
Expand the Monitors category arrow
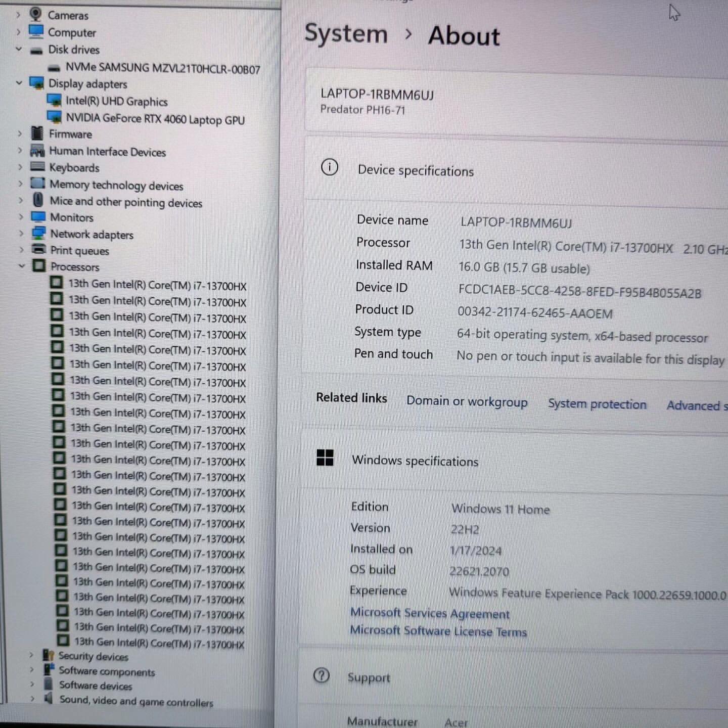(x=21, y=217)
